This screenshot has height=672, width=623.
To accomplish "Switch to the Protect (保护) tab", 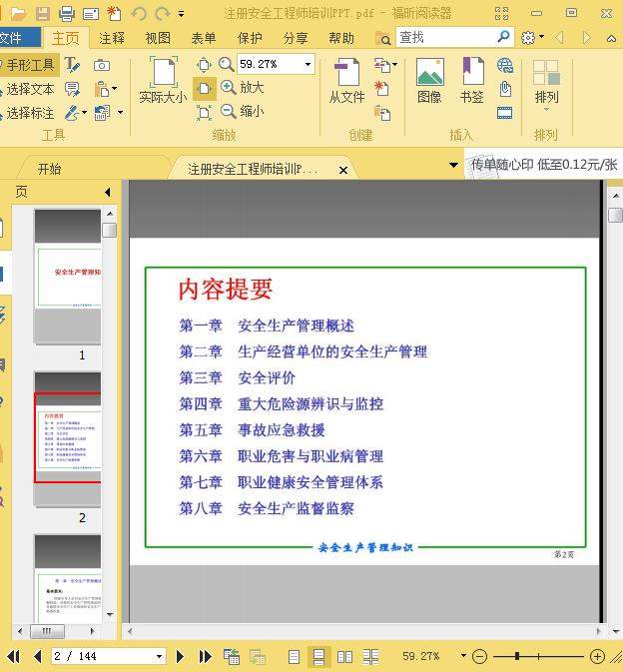I will [250, 38].
